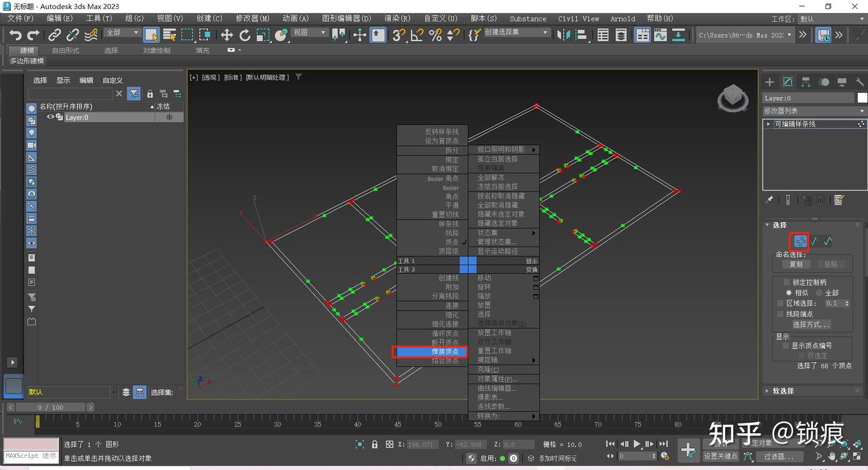Screen dimensions: 868x470
Task: Select the 全部 radio button in 选择 rollout
Action: coord(820,293)
